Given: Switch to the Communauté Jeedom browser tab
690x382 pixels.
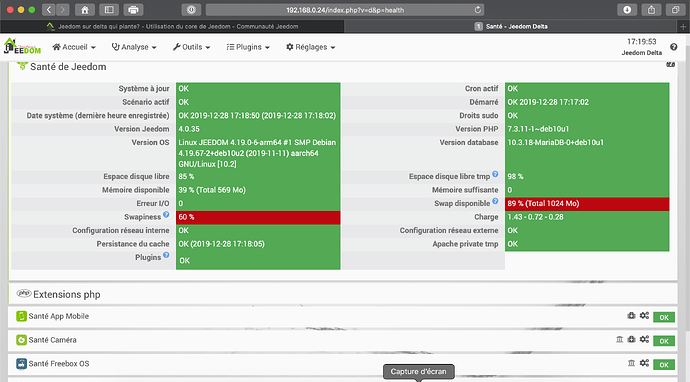Looking at the screenshot, I should click(172, 26).
